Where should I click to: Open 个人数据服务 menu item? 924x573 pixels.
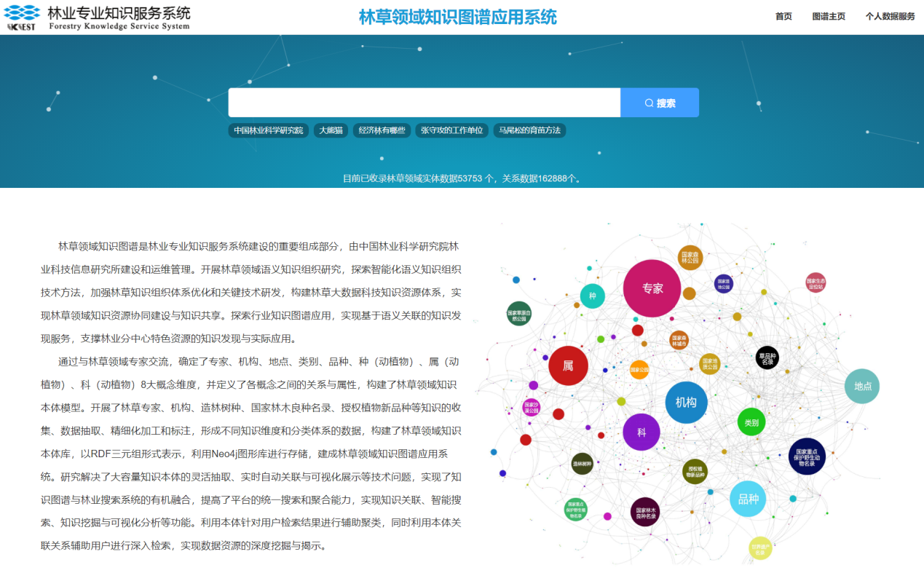pos(890,17)
